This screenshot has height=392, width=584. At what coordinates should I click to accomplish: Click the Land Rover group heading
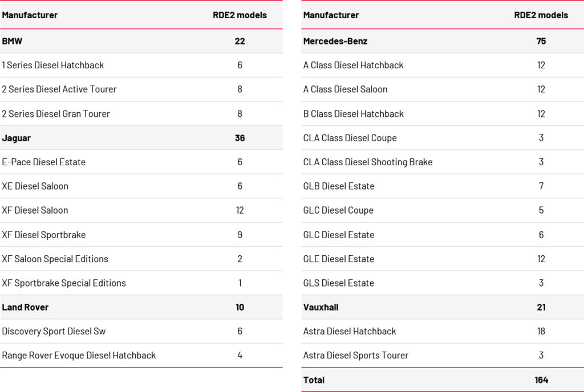25,307
